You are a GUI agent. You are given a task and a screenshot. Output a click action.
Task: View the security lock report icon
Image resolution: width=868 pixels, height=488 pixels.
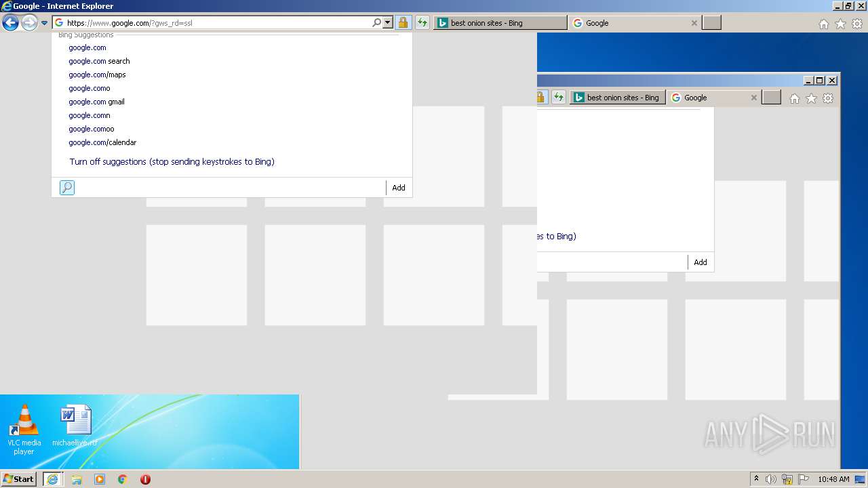click(403, 23)
